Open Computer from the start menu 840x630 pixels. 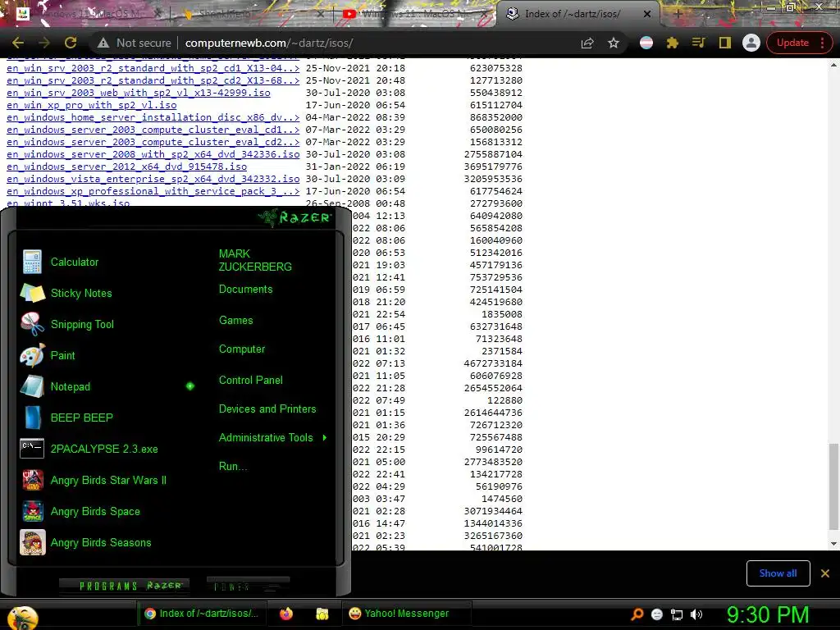pyautogui.click(x=242, y=349)
